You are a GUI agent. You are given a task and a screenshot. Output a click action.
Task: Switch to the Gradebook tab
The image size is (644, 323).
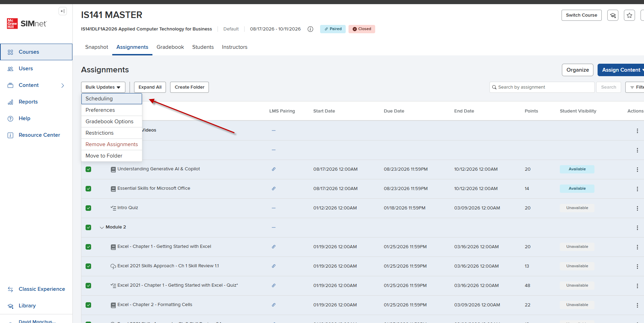pyautogui.click(x=170, y=47)
